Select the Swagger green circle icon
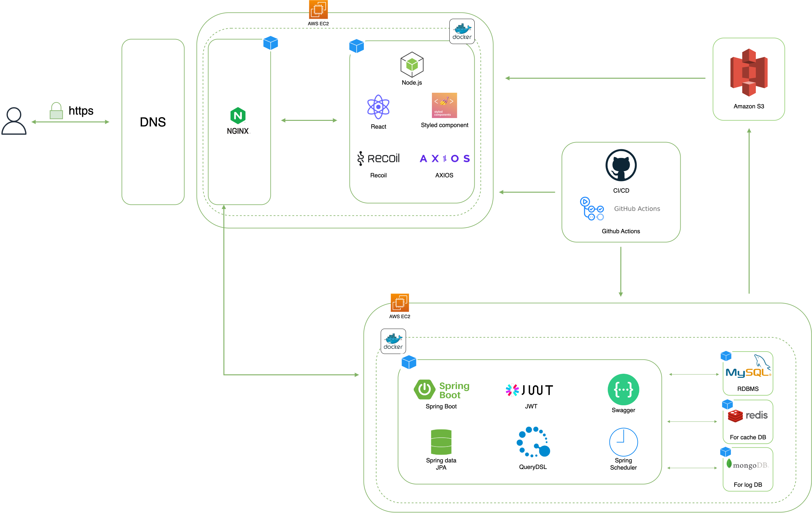 click(623, 390)
